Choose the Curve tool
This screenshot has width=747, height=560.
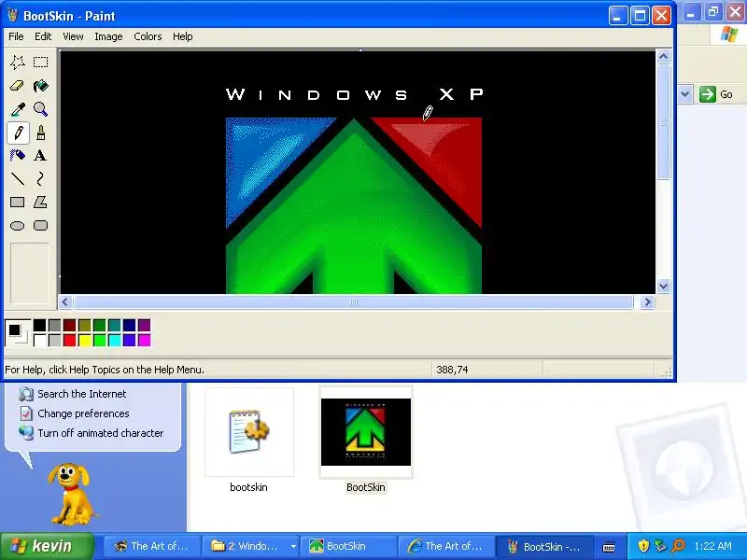pyautogui.click(x=40, y=178)
